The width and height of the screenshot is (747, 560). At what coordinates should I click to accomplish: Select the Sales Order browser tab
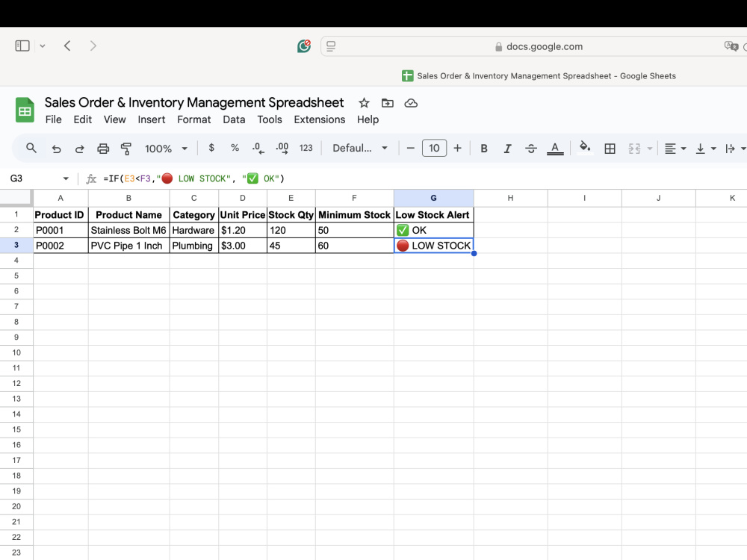point(539,75)
